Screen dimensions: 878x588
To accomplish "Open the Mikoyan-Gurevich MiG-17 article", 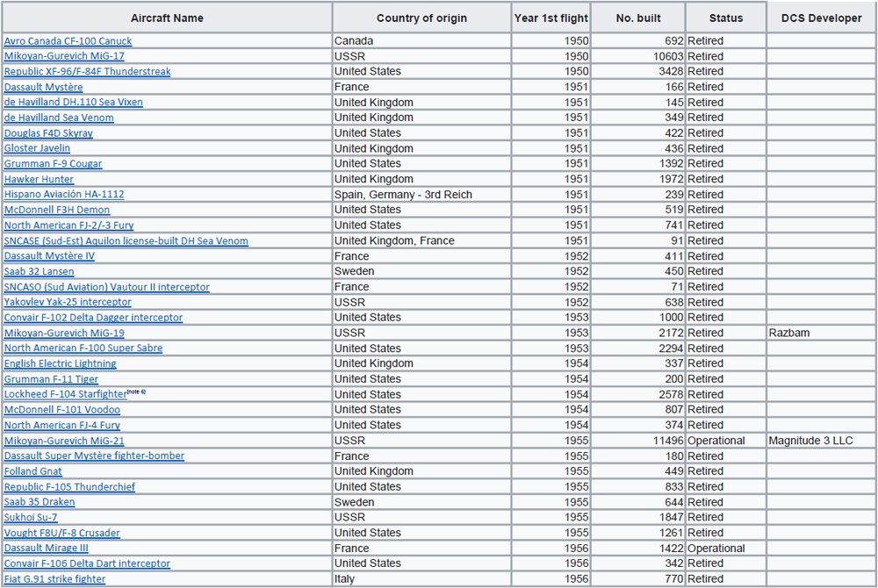I will pyautogui.click(x=64, y=56).
